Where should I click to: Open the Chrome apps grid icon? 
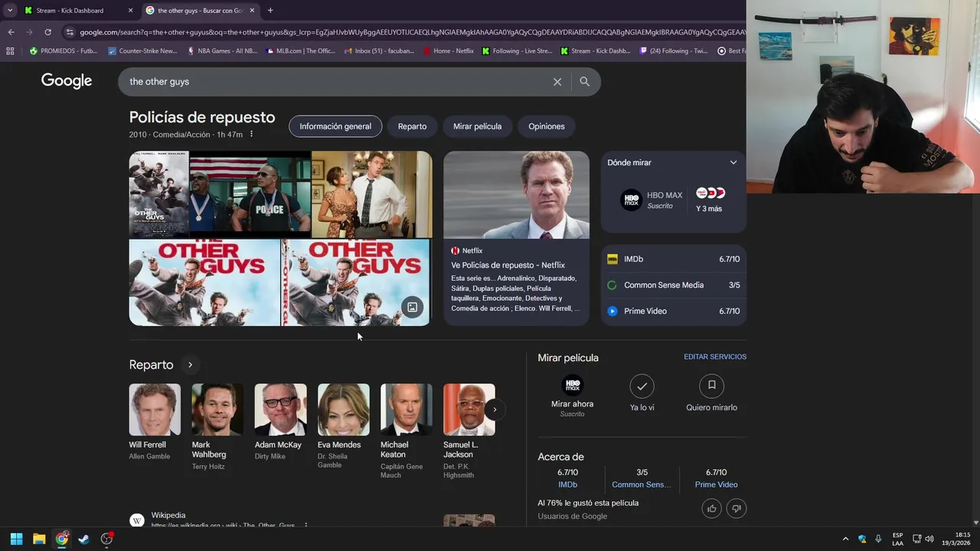tap(10, 51)
